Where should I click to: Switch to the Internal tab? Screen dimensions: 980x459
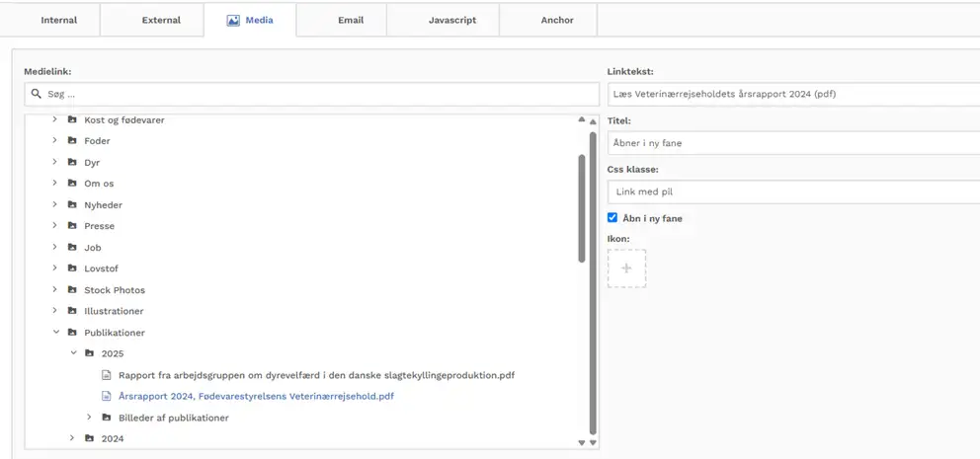click(x=58, y=20)
